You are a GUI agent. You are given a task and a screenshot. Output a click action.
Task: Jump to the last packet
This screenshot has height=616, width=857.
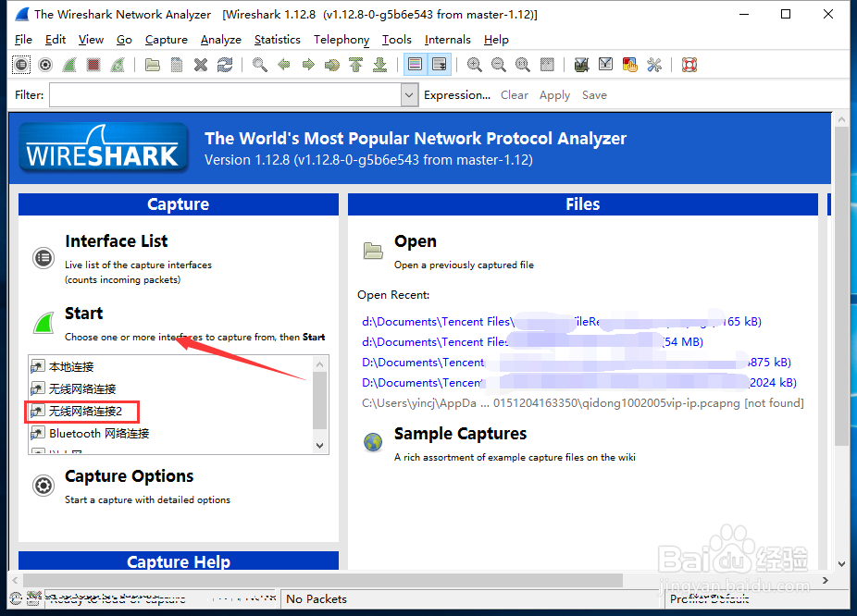pos(379,65)
